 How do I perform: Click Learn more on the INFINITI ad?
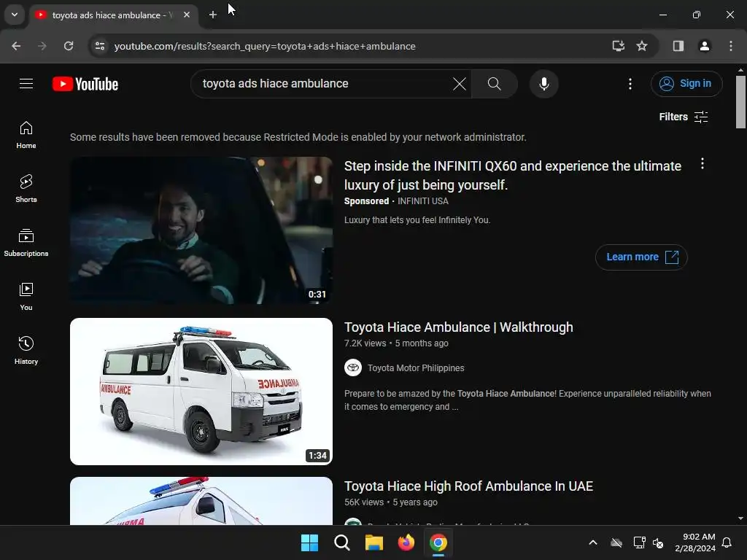pyautogui.click(x=641, y=257)
